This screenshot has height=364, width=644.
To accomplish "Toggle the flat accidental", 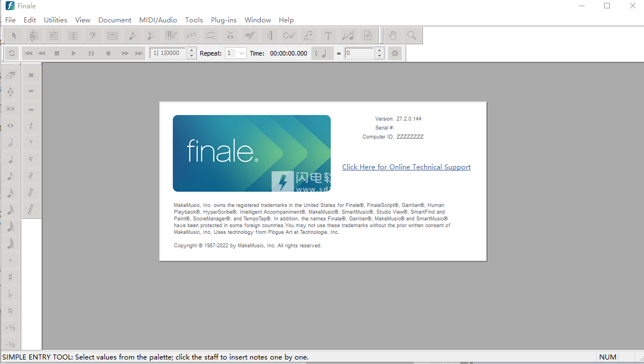I will coord(11,294).
